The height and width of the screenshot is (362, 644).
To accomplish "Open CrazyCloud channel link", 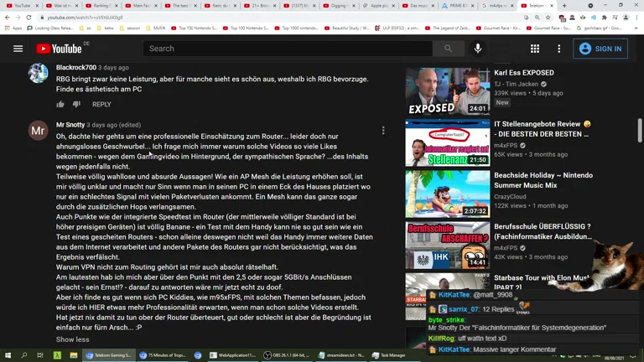I will tap(510, 197).
